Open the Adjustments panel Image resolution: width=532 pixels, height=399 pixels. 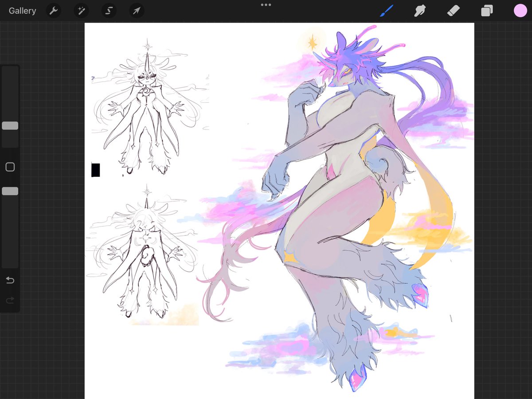(81, 10)
